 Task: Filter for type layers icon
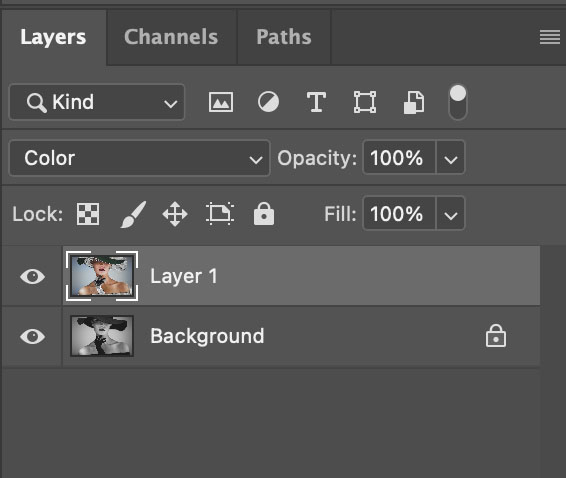pos(316,102)
